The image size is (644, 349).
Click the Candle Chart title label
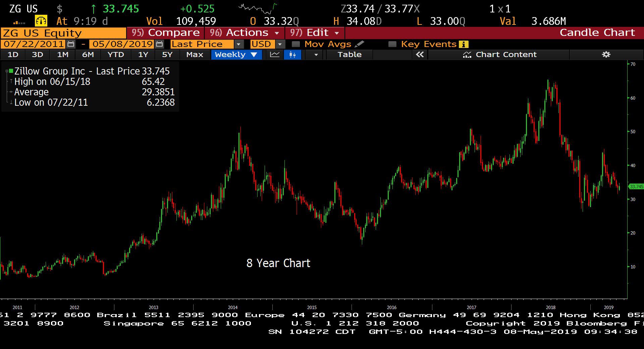coord(597,33)
